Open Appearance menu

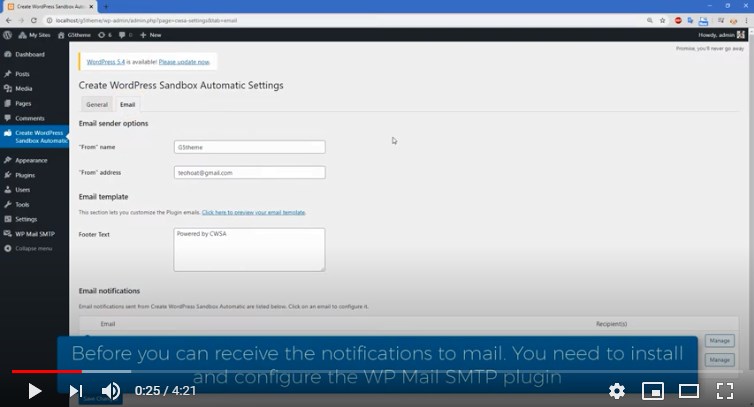pos(31,160)
